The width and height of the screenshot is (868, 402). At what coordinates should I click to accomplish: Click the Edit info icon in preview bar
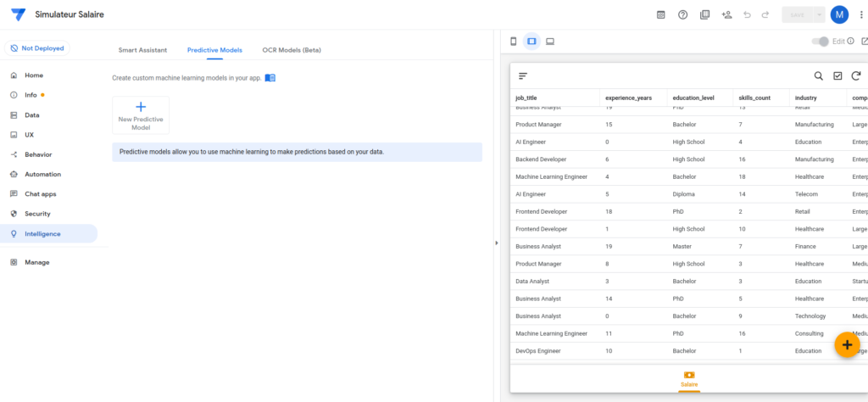click(850, 41)
